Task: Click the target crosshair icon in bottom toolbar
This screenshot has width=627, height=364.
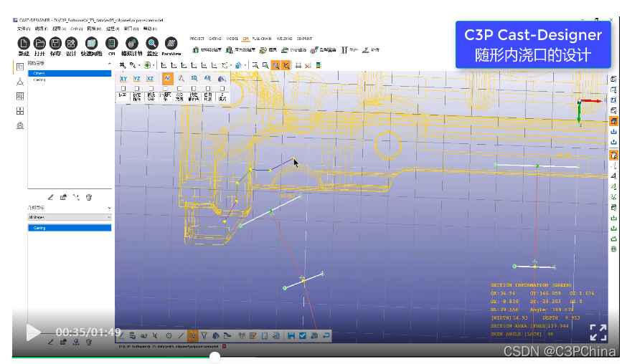Action: [x=169, y=335]
